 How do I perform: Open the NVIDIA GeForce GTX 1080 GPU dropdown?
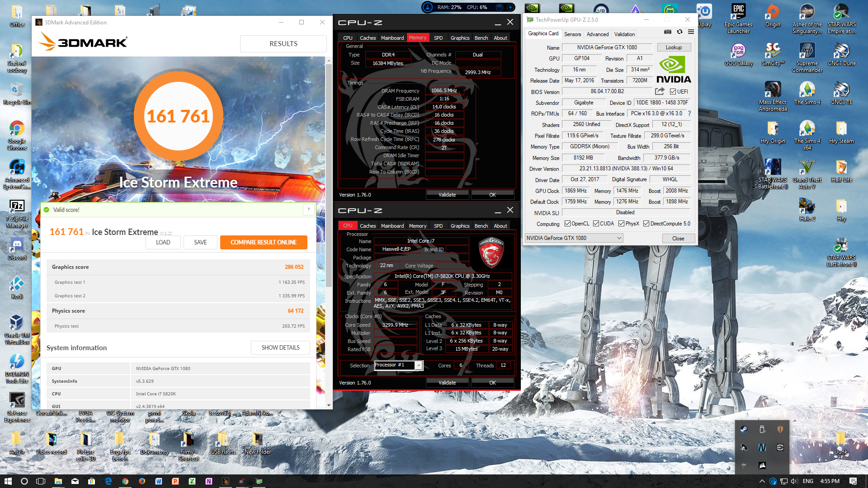coord(574,238)
